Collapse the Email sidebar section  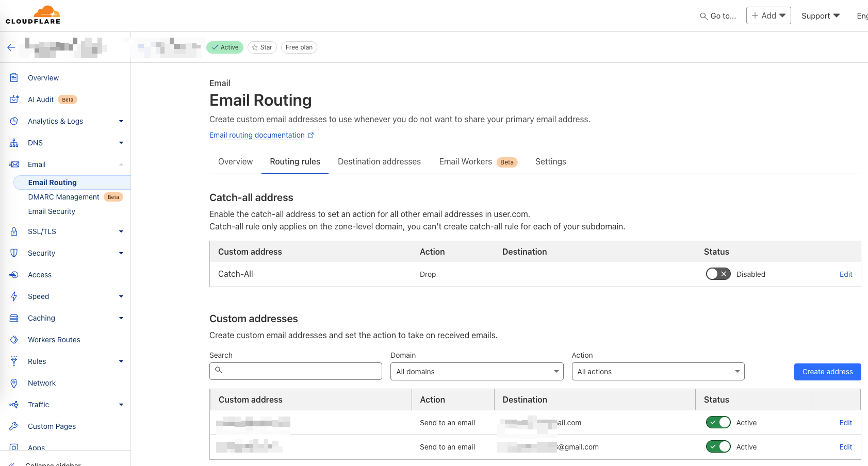tap(121, 164)
